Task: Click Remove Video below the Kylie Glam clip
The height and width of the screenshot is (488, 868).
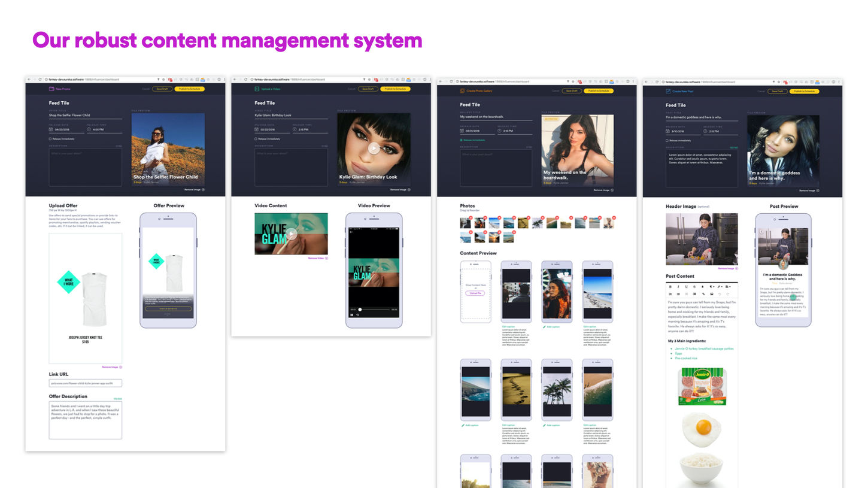Action: pos(318,258)
